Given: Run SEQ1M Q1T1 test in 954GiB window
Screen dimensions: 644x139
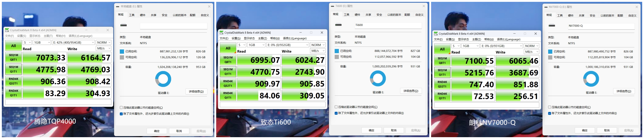Looking at the screenshot, I should tap(14, 69).
